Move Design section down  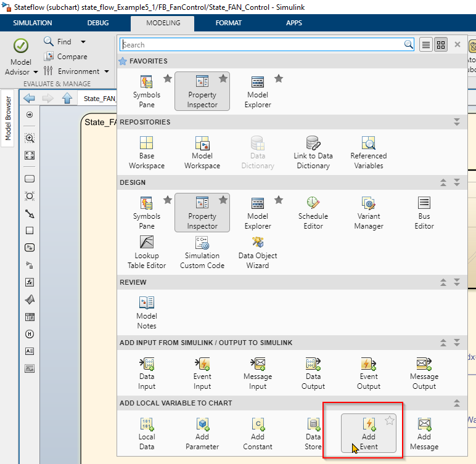point(457,182)
